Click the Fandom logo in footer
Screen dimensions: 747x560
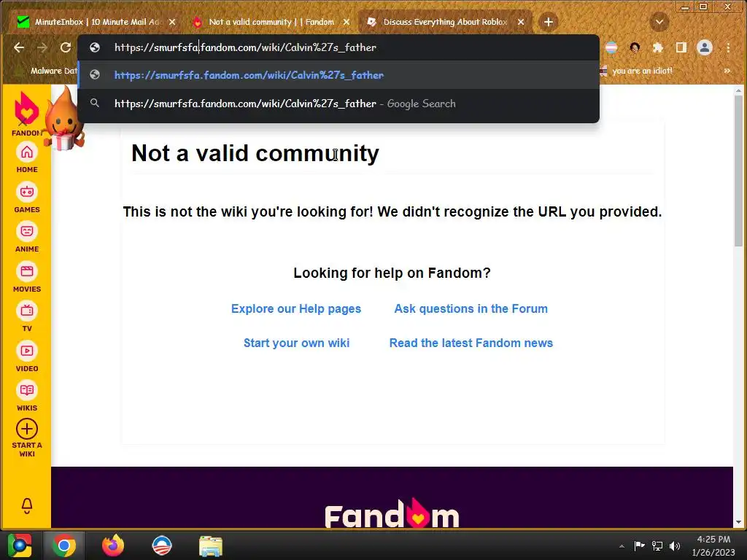(392, 513)
